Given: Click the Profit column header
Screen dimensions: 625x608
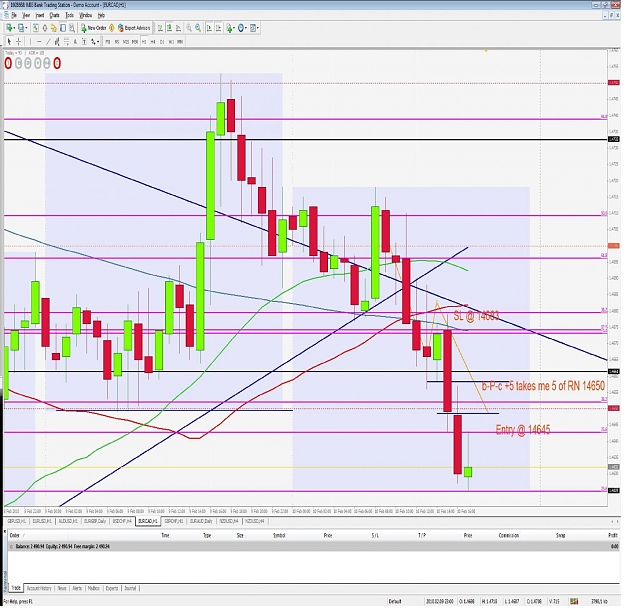Looking at the screenshot, I should click(613, 535).
